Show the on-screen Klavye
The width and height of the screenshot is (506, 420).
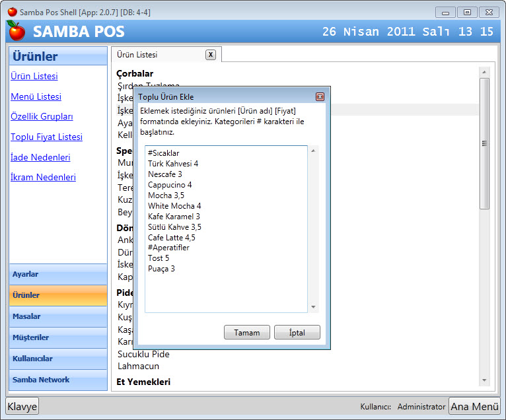click(22, 406)
